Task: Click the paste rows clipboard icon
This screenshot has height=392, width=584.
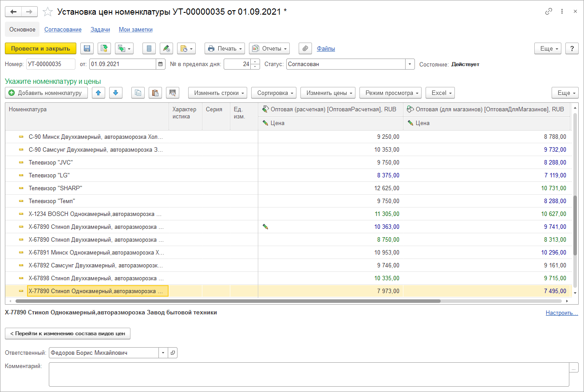Action: point(155,93)
